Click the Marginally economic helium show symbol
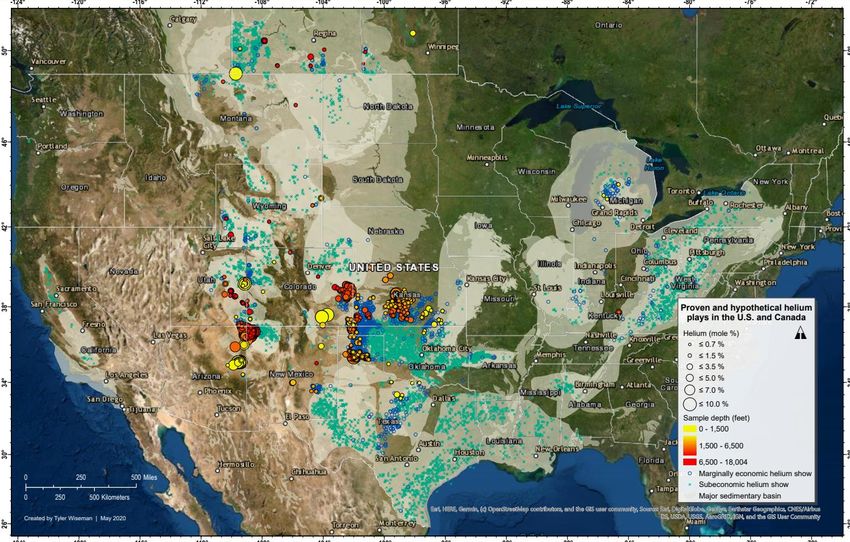Image resolution: width=850 pixels, height=542 pixels. coord(689,474)
